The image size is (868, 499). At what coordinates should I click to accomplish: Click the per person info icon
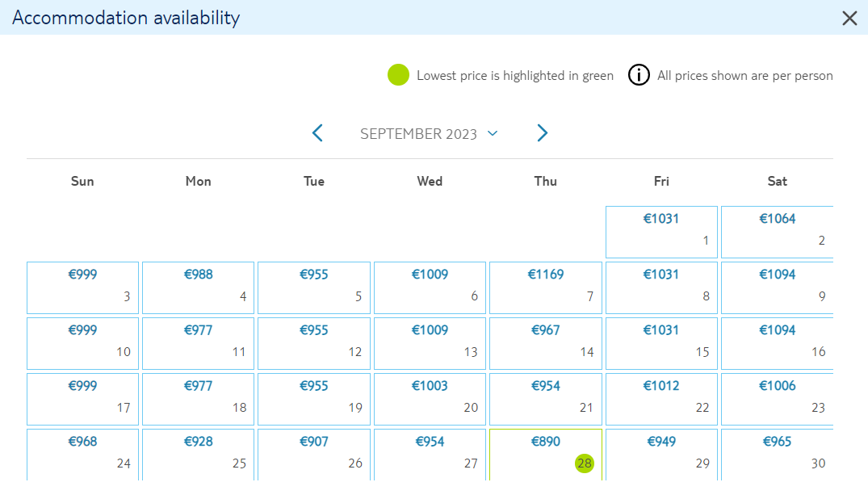[x=638, y=75]
